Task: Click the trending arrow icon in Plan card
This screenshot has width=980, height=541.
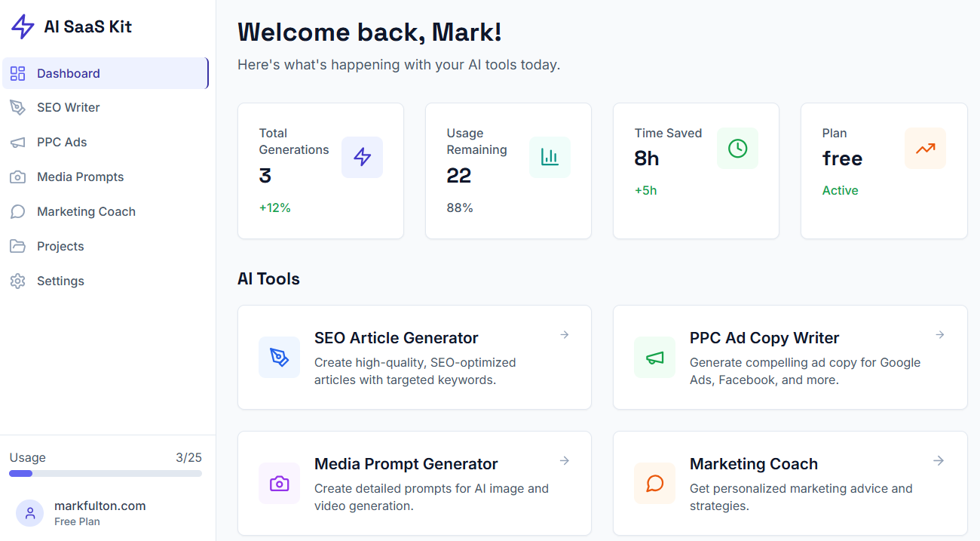Action: (x=925, y=149)
